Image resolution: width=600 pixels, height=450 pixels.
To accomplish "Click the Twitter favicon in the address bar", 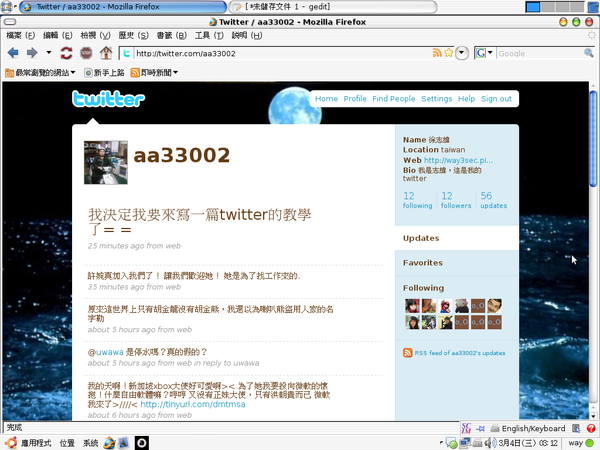I will [x=126, y=53].
